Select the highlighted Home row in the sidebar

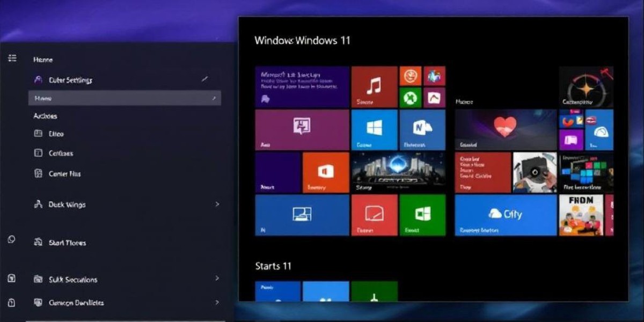tap(125, 98)
